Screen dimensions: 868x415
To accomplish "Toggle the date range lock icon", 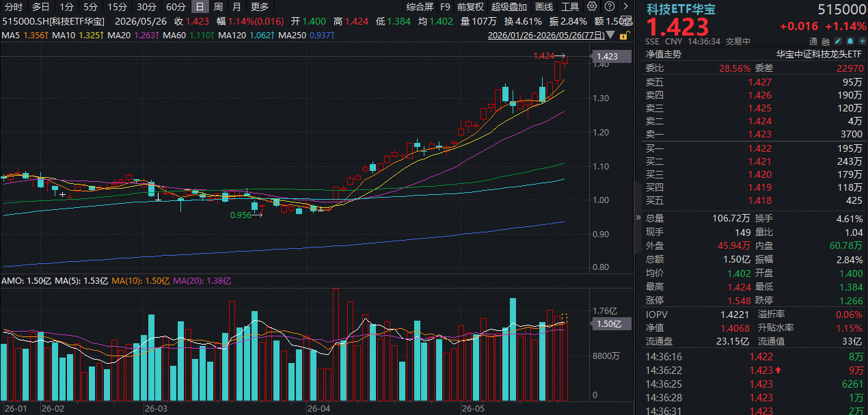I will pyautogui.click(x=625, y=36).
